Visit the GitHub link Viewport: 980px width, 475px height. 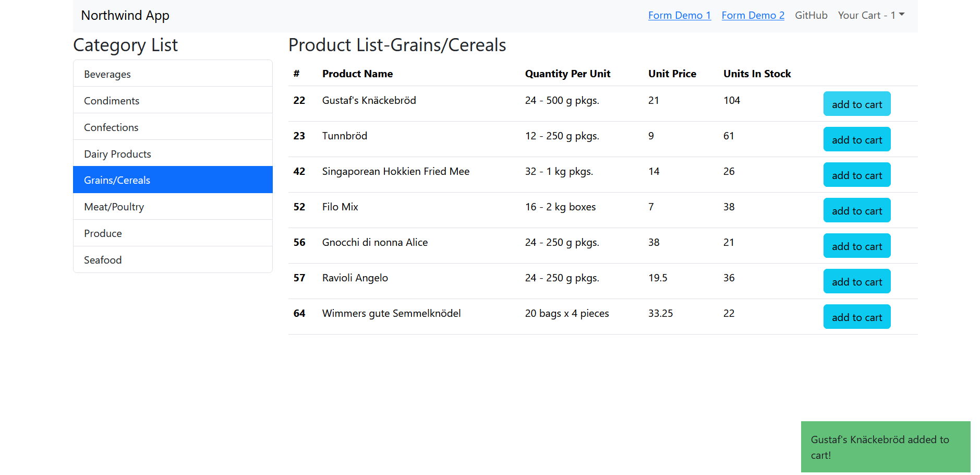point(811,15)
